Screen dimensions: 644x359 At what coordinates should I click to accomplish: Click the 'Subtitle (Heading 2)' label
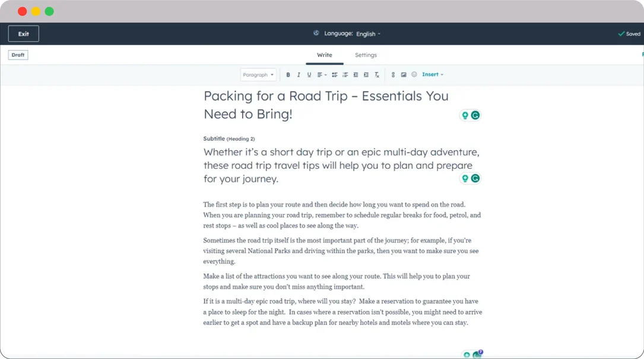tap(229, 138)
